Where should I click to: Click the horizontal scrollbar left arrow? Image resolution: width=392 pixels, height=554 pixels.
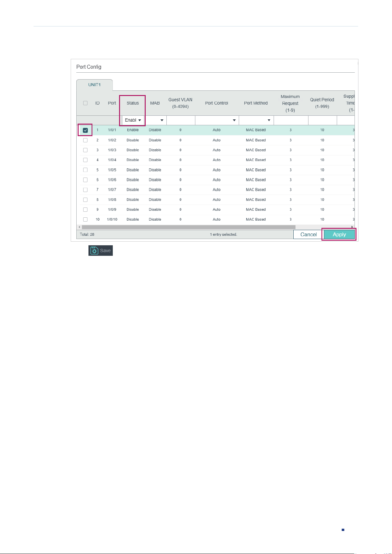tap(79, 227)
